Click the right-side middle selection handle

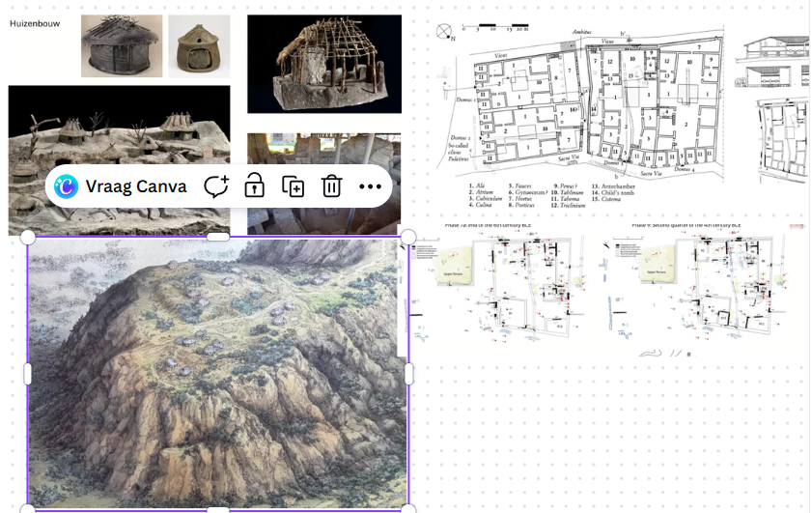point(408,374)
